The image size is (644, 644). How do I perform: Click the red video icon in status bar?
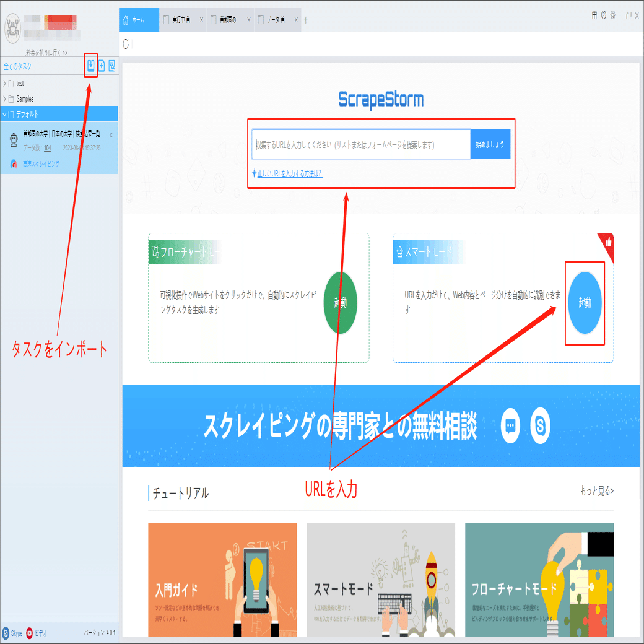point(29,633)
